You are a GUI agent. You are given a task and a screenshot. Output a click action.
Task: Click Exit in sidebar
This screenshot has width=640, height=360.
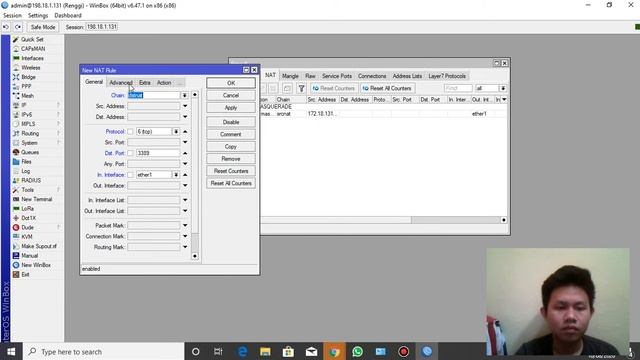click(25, 274)
